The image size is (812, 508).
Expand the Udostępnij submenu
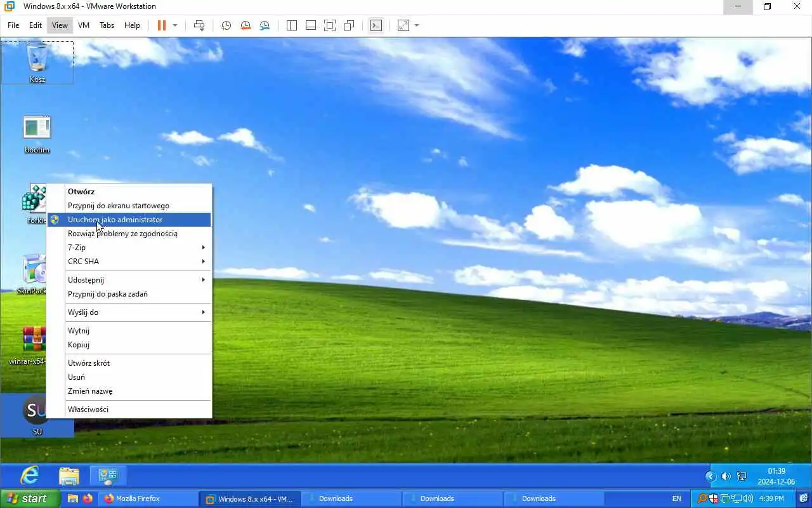pos(129,280)
